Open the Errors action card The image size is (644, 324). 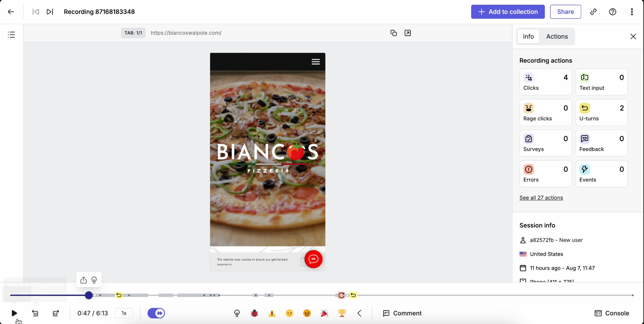[545, 174]
